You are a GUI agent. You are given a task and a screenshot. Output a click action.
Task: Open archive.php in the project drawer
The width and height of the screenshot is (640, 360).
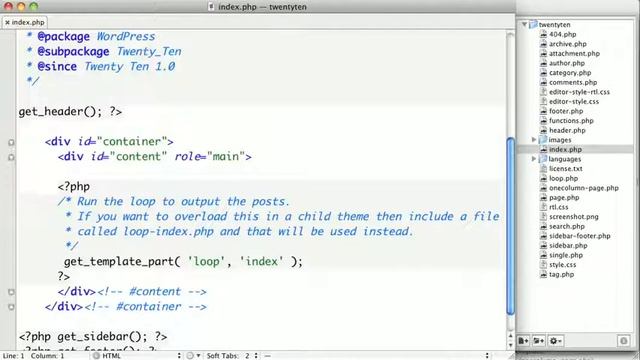[x=567, y=44]
